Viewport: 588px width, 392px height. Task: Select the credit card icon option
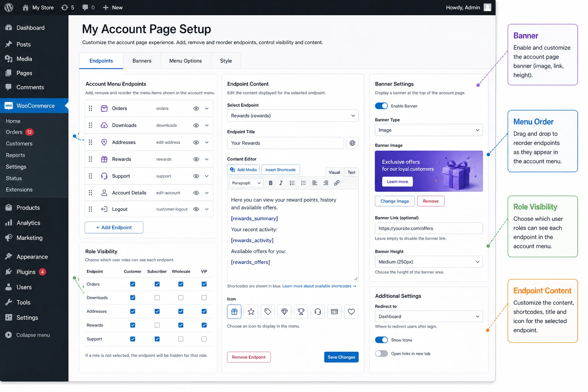[335, 312]
